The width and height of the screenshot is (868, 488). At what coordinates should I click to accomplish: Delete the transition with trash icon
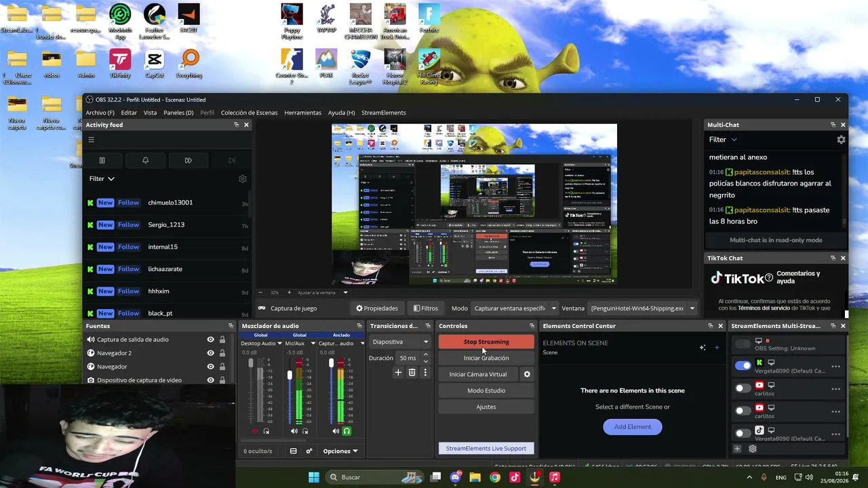coord(412,372)
